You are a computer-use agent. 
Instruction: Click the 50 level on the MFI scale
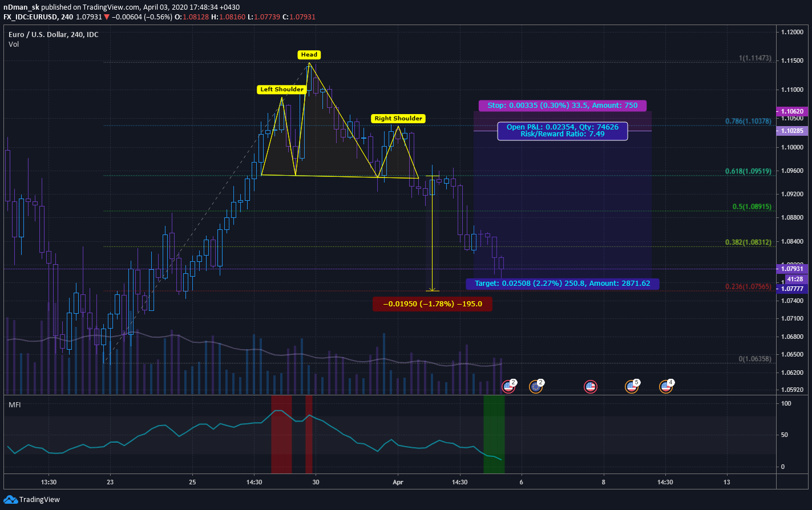tap(783, 435)
